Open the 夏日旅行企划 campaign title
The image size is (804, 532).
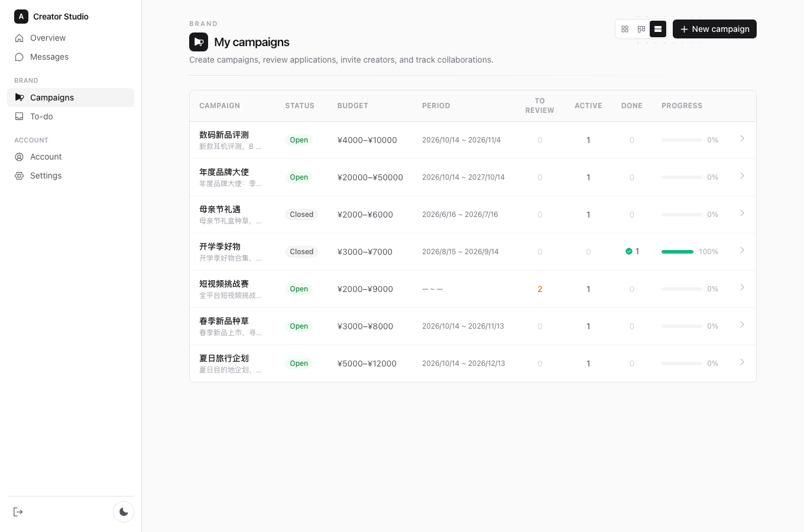224,358
